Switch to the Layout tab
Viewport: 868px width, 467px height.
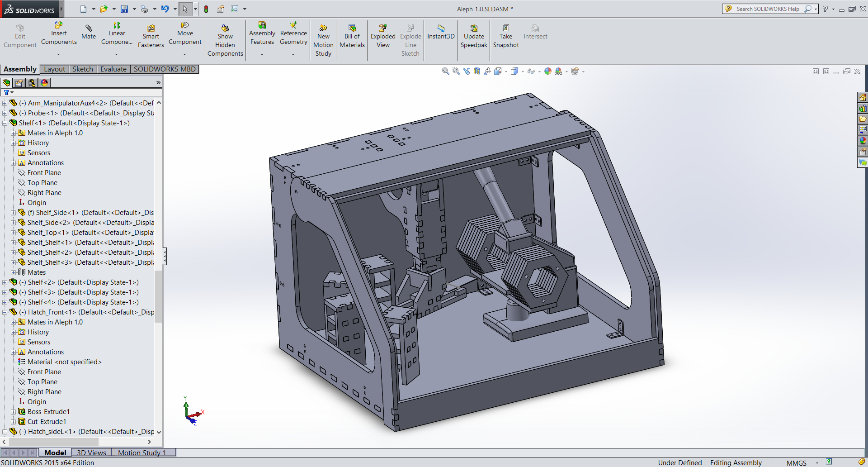[x=55, y=69]
